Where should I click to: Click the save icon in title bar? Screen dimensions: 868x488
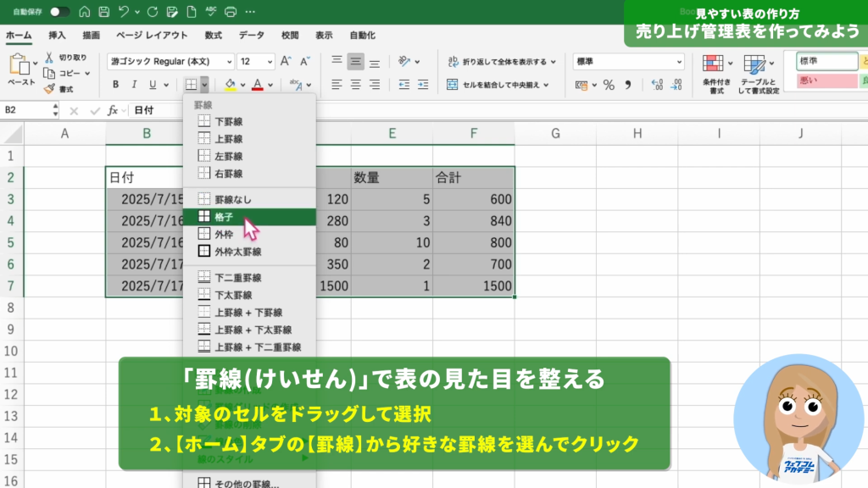[x=103, y=12]
